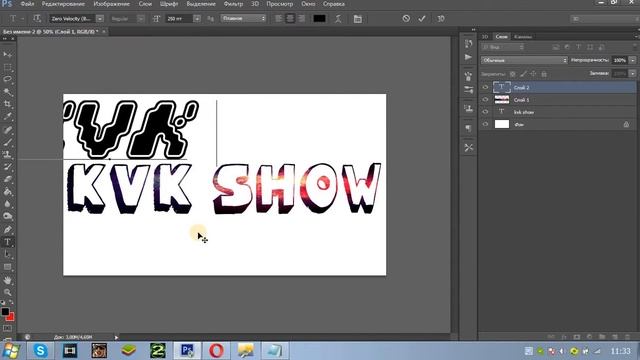Open the anti-aliasing method dropdown
Image resolution: width=640 pixels, height=360 pixels.
coord(244,18)
